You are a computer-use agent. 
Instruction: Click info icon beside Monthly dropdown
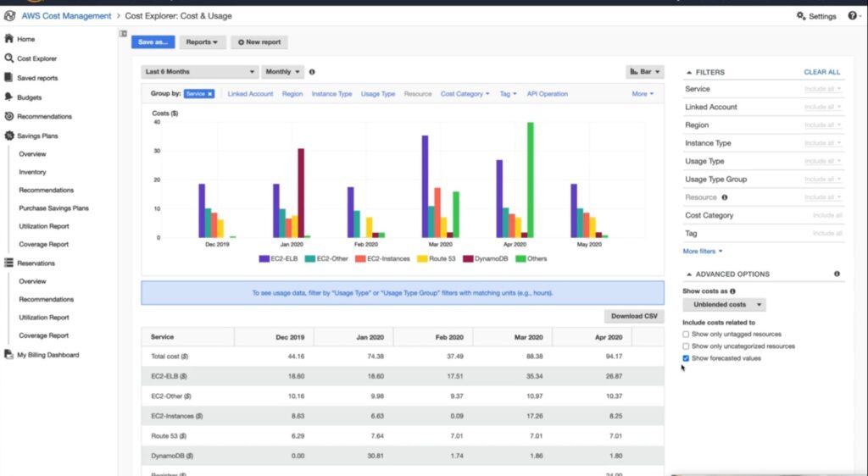pos(312,72)
